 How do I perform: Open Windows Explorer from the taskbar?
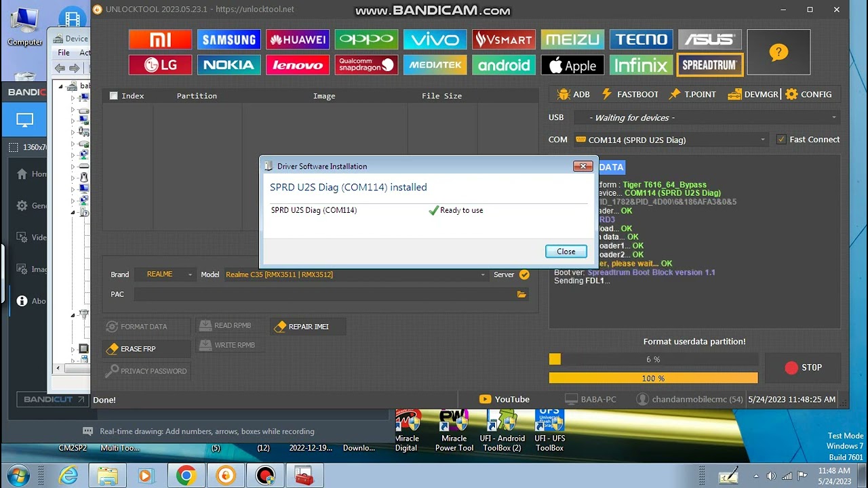point(107,476)
